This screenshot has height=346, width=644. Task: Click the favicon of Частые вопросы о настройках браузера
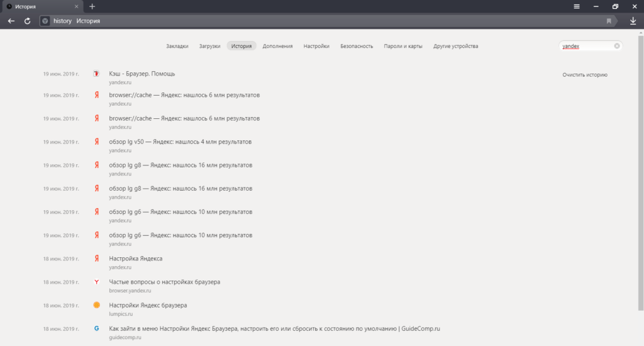[x=96, y=282]
